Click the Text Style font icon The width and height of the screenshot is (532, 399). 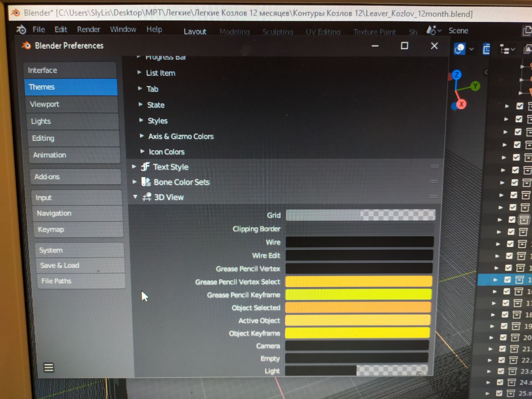(x=145, y=167)
